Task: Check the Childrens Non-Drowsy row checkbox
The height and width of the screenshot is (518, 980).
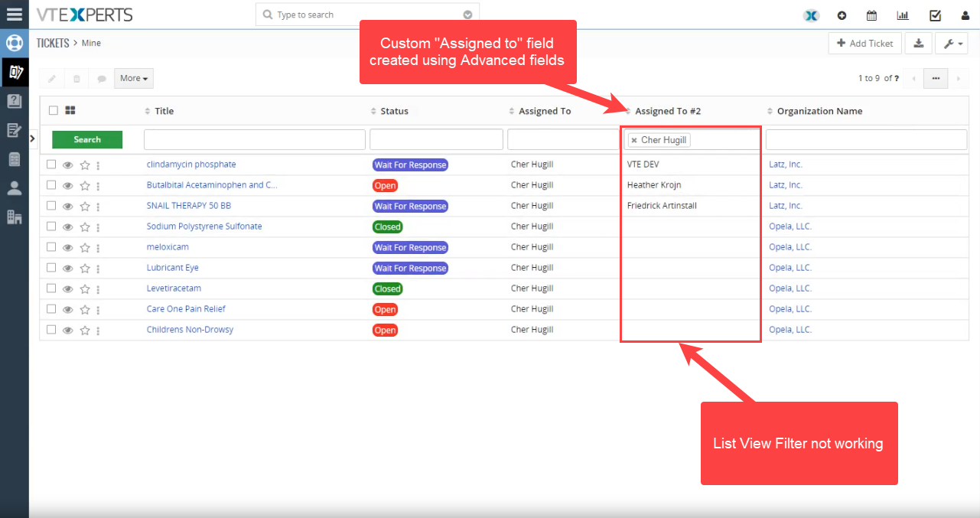Action: coord(51,329)
